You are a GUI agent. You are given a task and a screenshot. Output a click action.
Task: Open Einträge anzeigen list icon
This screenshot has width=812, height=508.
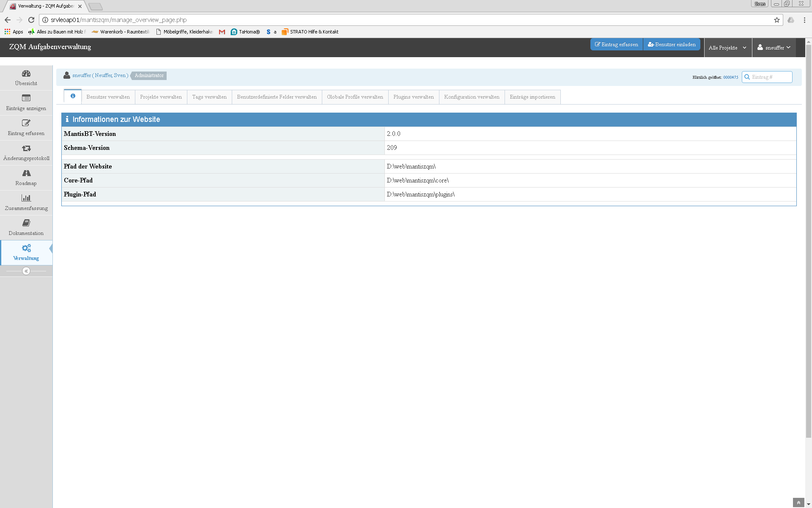[26, 98]
